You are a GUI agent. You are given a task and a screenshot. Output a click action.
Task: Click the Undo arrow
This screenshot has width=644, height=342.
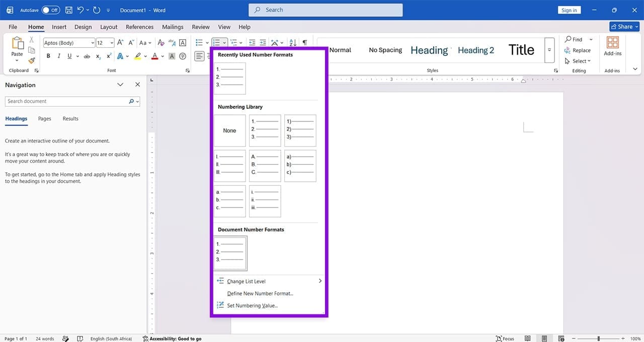point(80,10)
